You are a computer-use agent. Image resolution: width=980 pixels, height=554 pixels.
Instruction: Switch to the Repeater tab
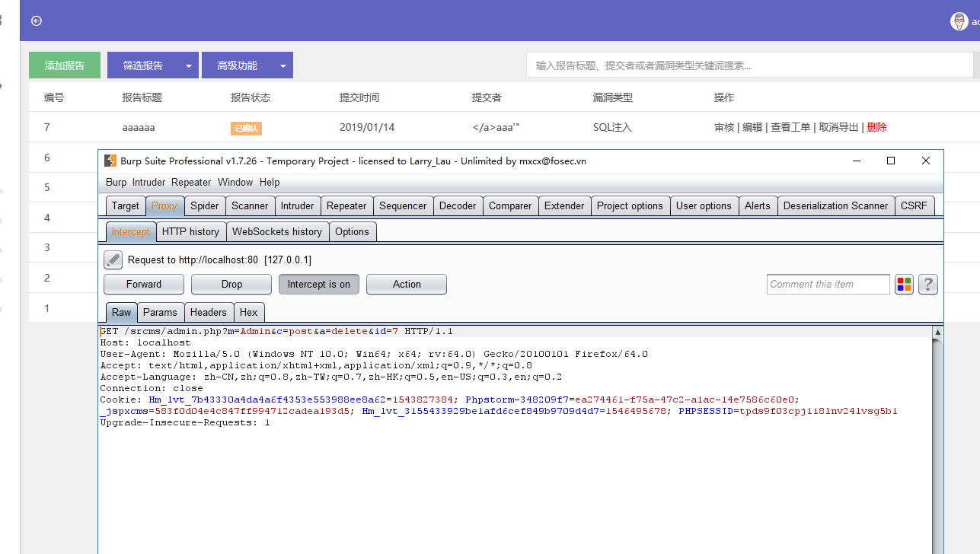point(346,205)
